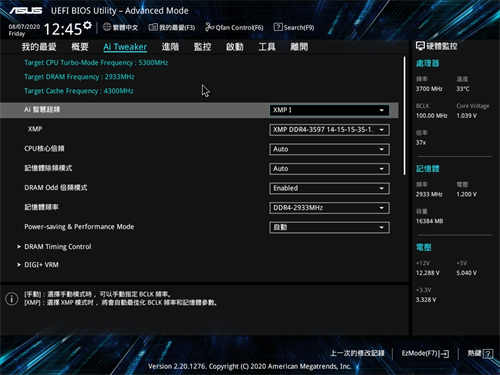Open the XMP I dropdown for Ai overclock tuner

click(329, 110)
